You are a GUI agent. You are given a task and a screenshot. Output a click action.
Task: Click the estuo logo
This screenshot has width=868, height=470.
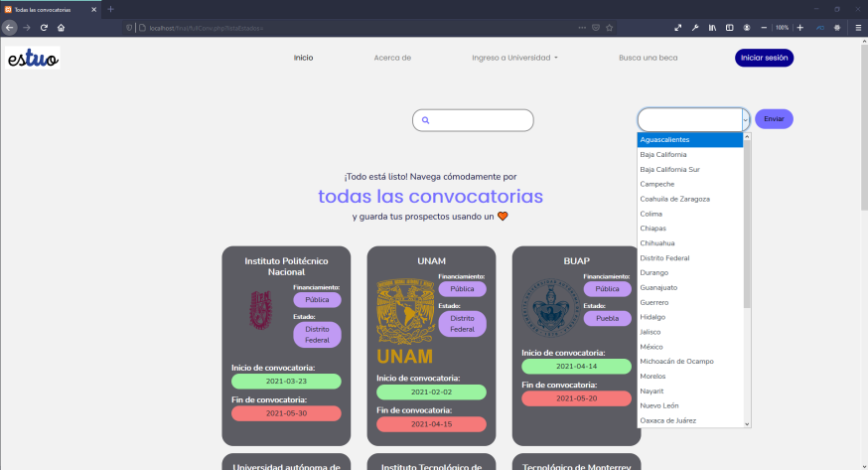click(33, 58)
